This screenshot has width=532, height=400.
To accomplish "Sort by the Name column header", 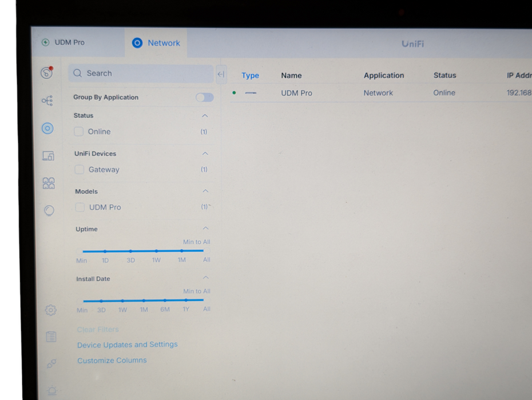I will (x=291, y=75).
